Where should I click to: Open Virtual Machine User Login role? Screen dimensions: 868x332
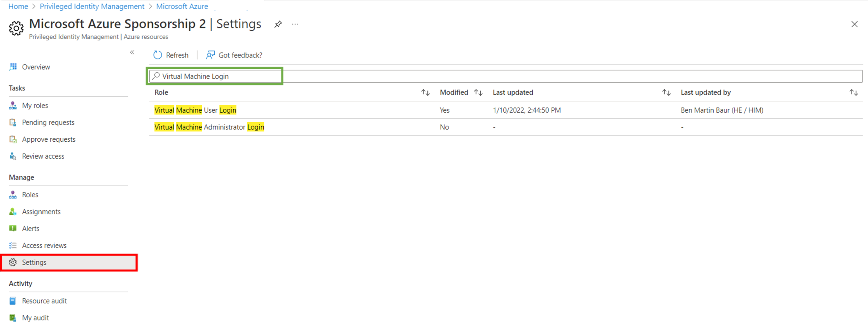coord(195,110)
